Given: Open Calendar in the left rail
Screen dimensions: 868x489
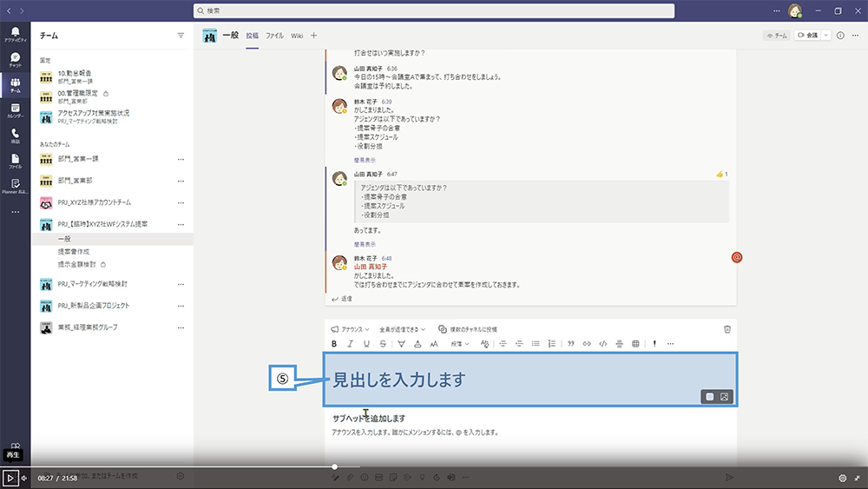Looking at the screenshot, I should click(15, 111).
